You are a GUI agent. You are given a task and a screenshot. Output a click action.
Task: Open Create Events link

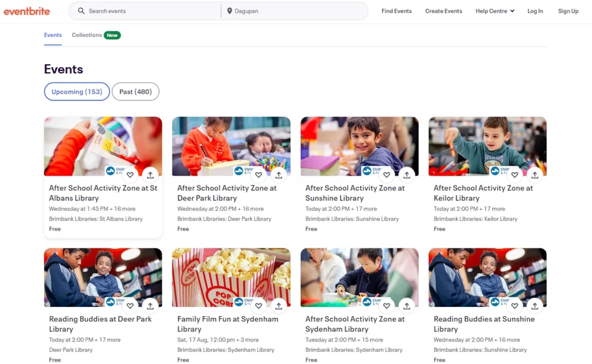(443, 11)
